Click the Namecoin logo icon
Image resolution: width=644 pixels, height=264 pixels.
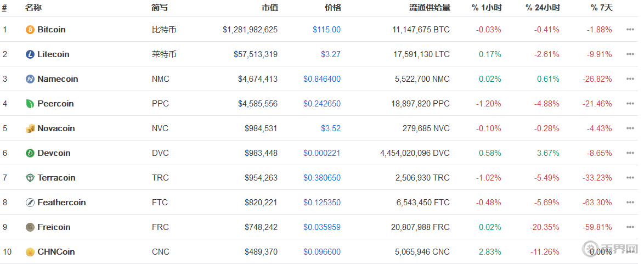[x=30, y=79]
